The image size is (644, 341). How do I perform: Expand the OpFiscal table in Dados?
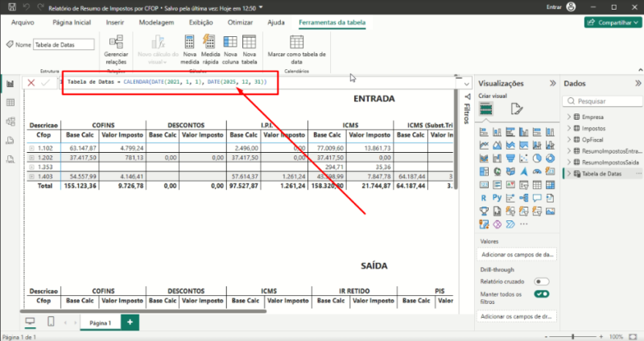(x=569, y=139)
